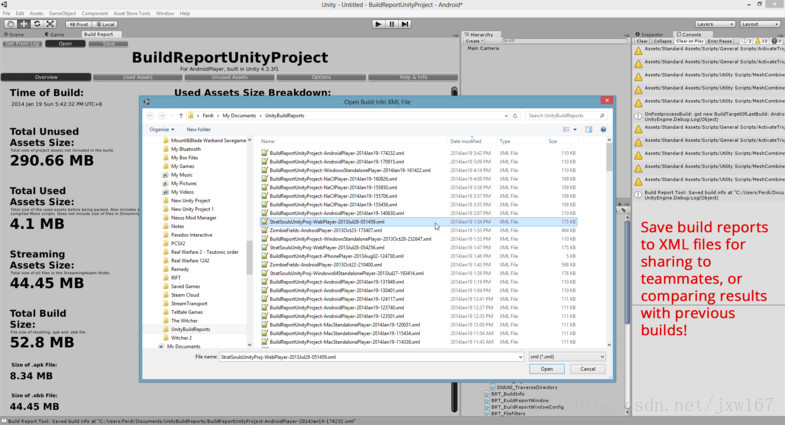Click Clear in the Console panel
Image resolution: width=785 pixels, height=425 pixels.
pyautogui.click(x=642, y=41)
